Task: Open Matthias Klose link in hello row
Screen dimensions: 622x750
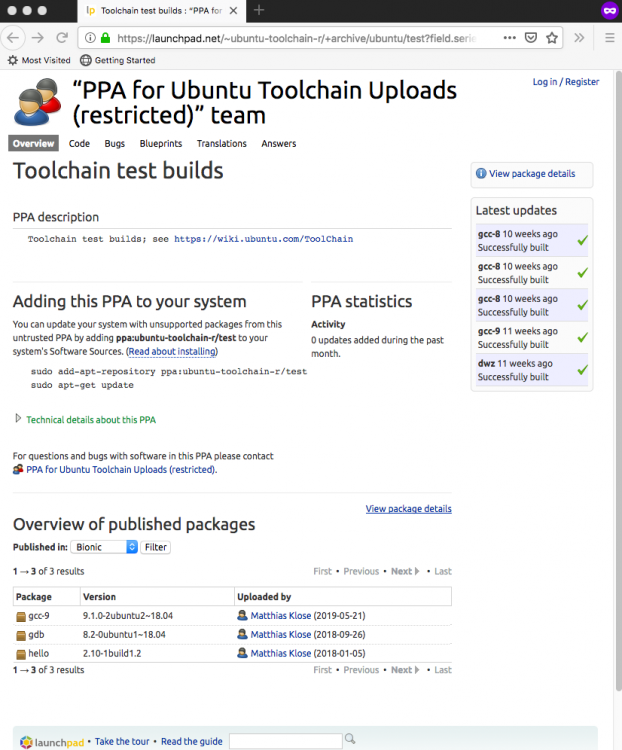Action: coord(281,653)
